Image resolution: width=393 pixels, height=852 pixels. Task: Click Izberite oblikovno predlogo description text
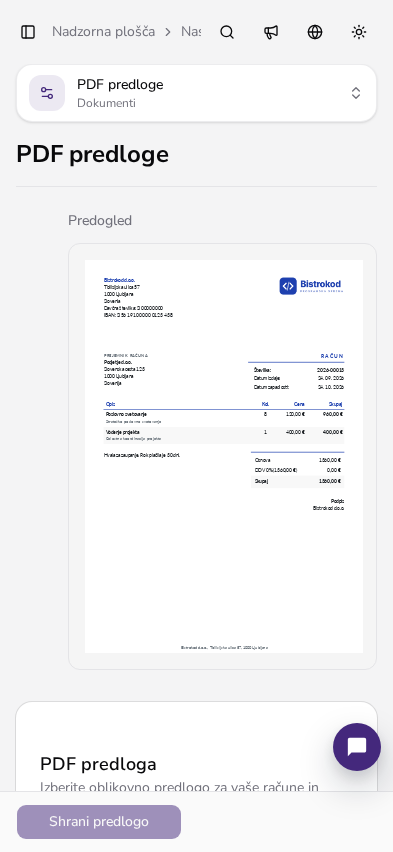point(179,787)
